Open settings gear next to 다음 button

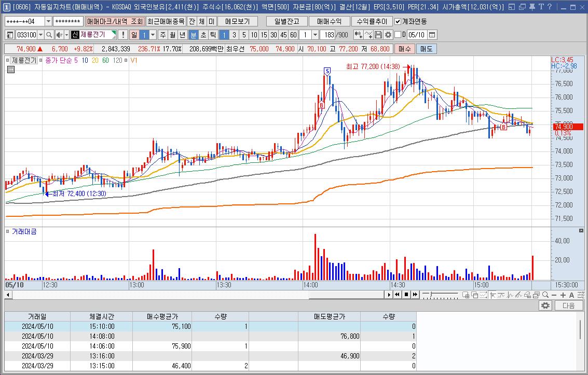(545, 305)
